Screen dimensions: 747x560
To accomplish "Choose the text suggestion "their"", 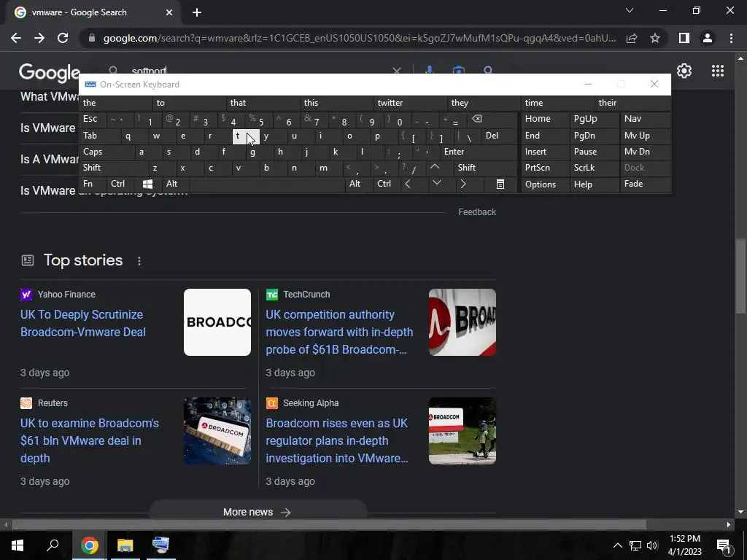I will pos(632,103).
